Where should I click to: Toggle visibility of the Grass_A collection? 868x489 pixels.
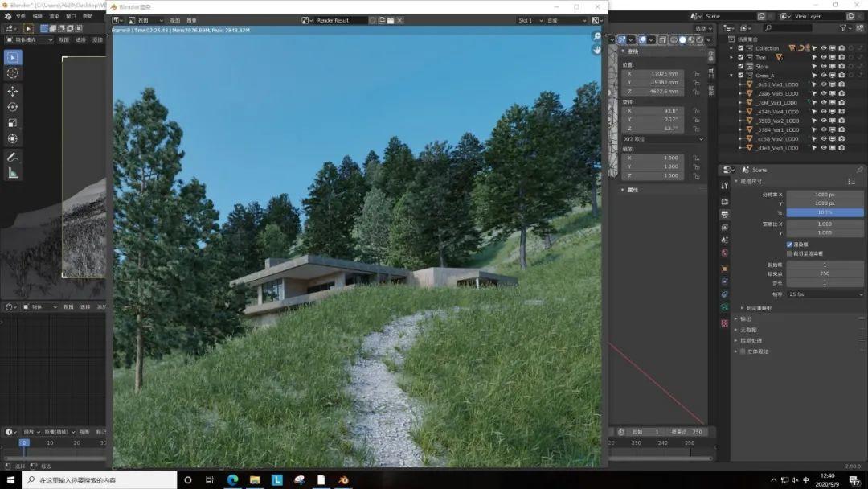pos(824,76)
